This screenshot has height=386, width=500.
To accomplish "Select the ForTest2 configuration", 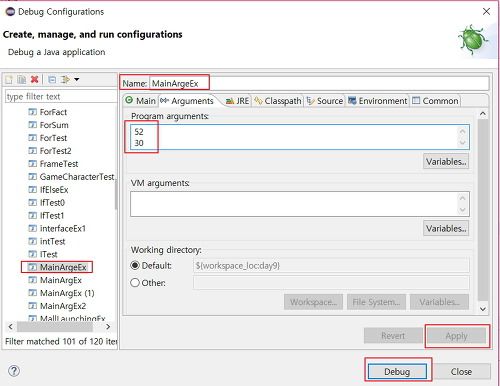I will click(56, 151).
